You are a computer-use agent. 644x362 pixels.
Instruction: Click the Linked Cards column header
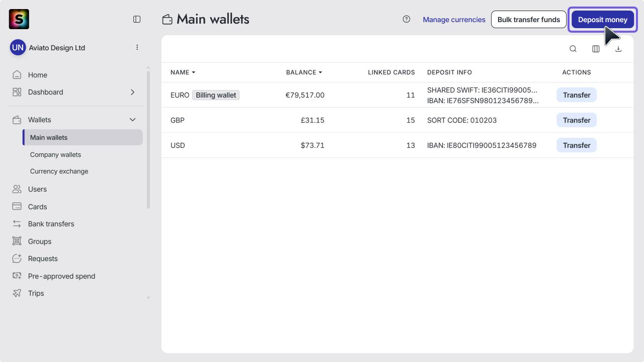pyautogui.click(x=391, y=72)
